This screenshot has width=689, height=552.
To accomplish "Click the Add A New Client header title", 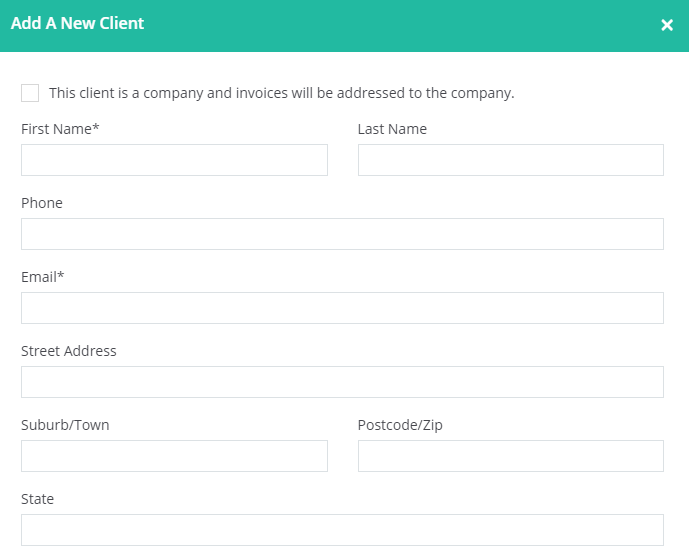I will tap(77, 23).
